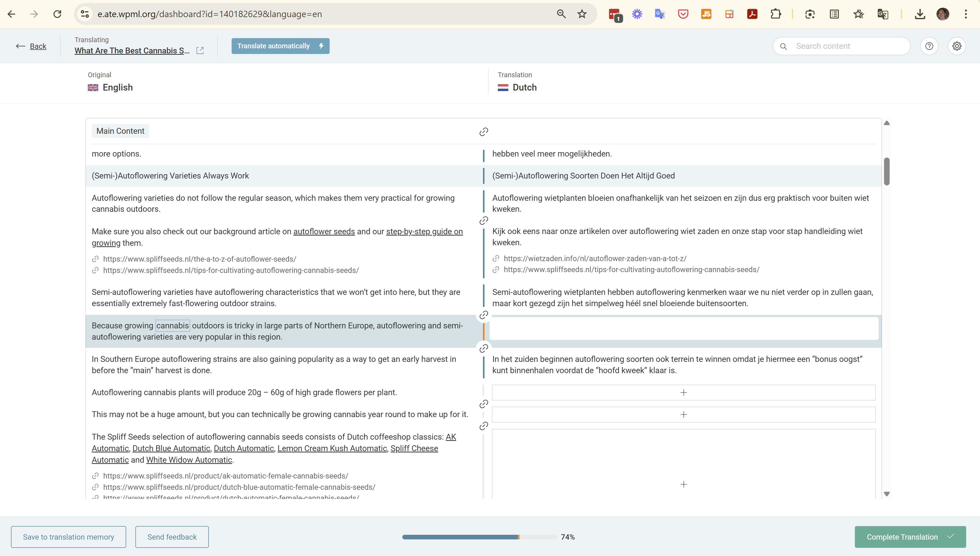This screenshot has height=556, width=980.
Task: Open the orange grid extension icon
Action: point(729,14)
